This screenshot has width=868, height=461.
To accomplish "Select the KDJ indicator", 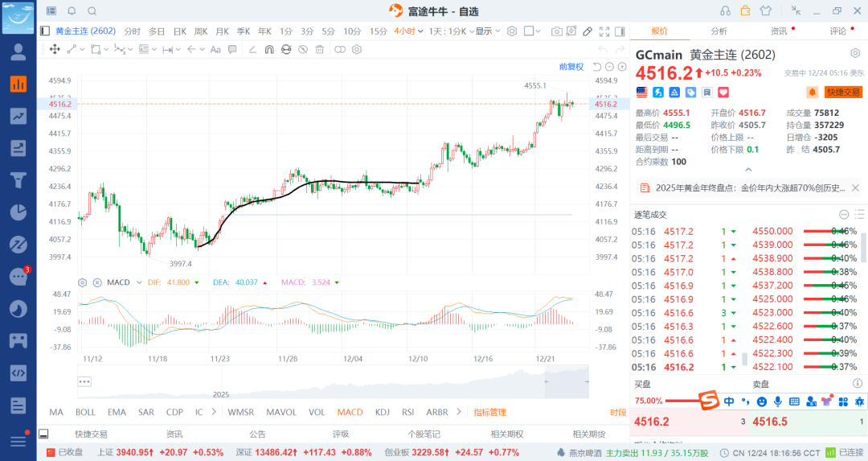I will pos(383,412).
